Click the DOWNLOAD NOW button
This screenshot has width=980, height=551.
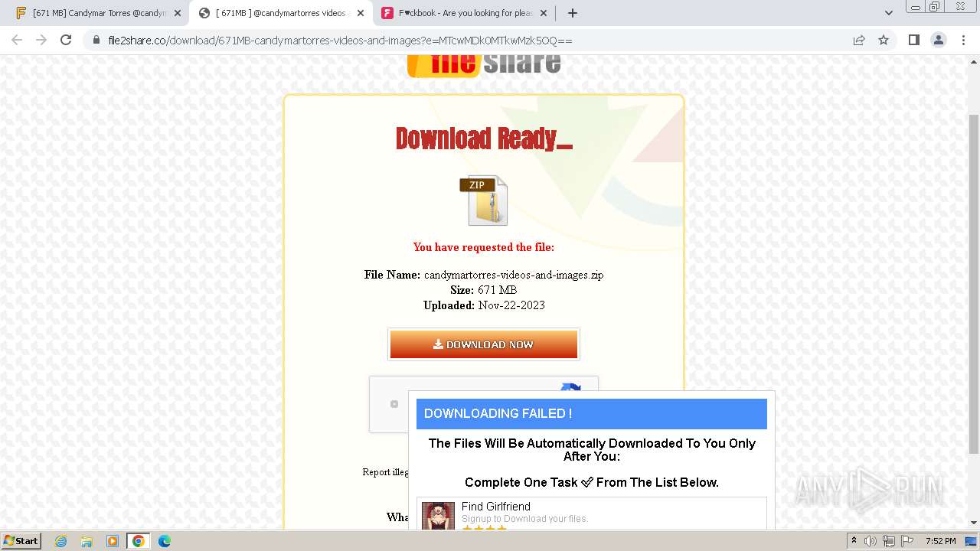pos(484,344)
